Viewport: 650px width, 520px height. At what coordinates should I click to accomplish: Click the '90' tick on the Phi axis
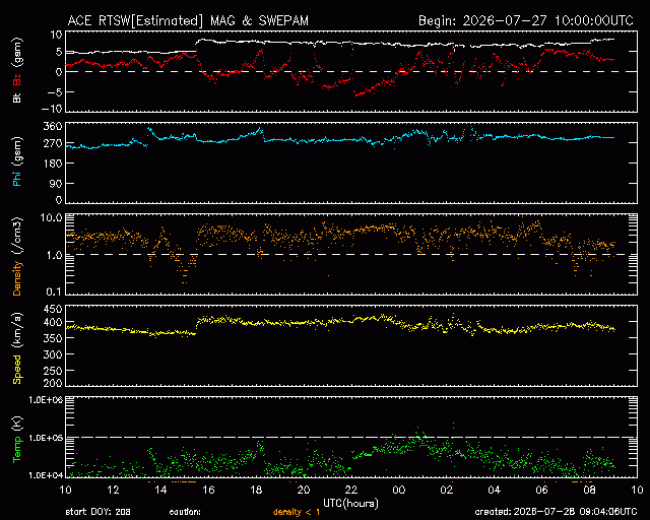click(x=56, y=183)
